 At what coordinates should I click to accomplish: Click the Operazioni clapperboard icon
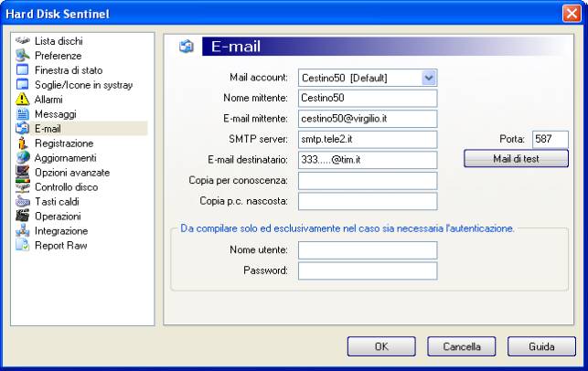(23, 216)
